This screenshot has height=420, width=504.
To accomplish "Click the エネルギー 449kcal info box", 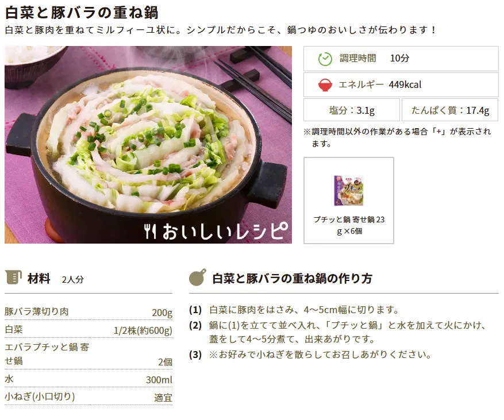I will click(401, 84).
